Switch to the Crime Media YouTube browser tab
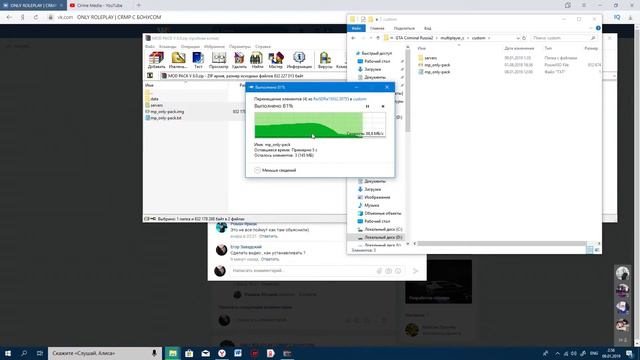This screenshot has width=640, height=360. tap(99, 5)
